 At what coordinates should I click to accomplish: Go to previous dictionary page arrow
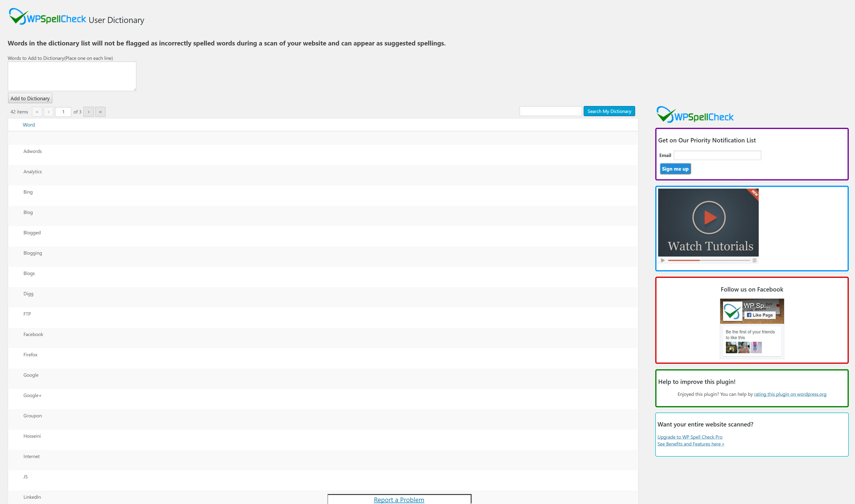49,112
